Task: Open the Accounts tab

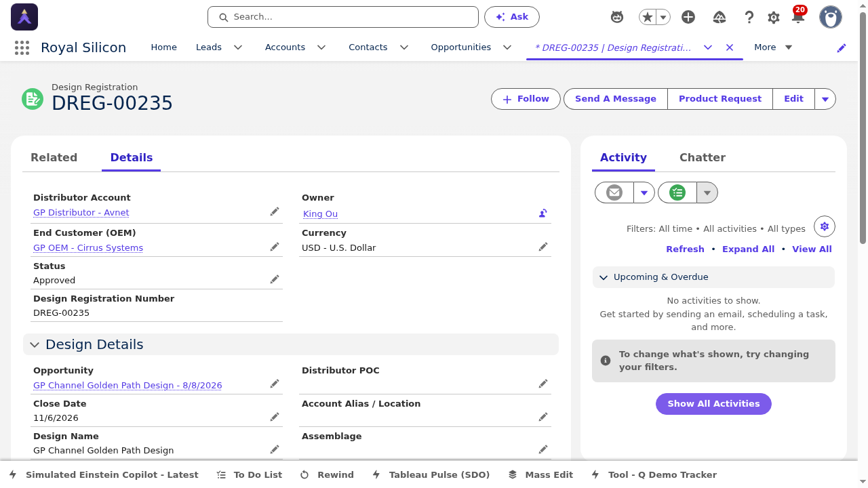Action: (x=285, y=47)
